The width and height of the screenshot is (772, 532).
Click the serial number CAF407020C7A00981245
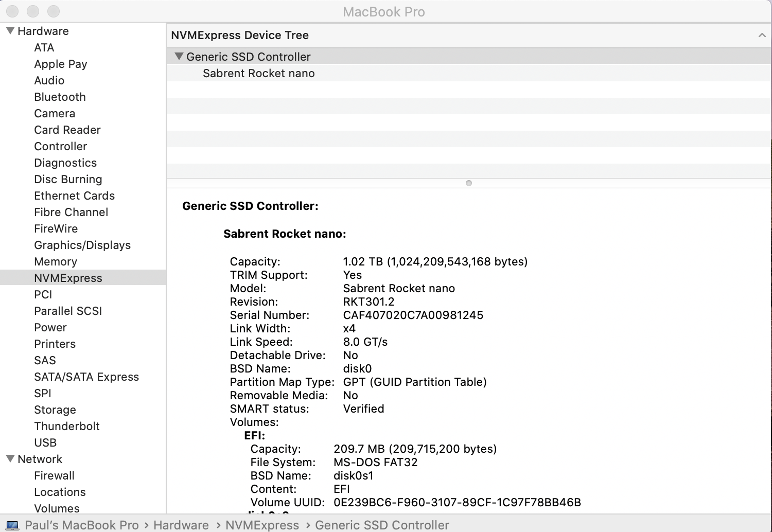tap(413, 315)
